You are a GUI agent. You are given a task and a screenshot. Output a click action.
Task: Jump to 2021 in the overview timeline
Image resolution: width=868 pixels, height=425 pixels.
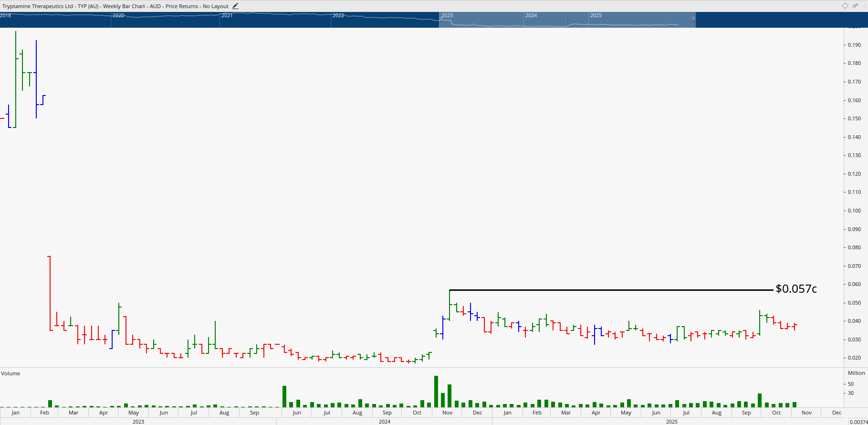227,15
